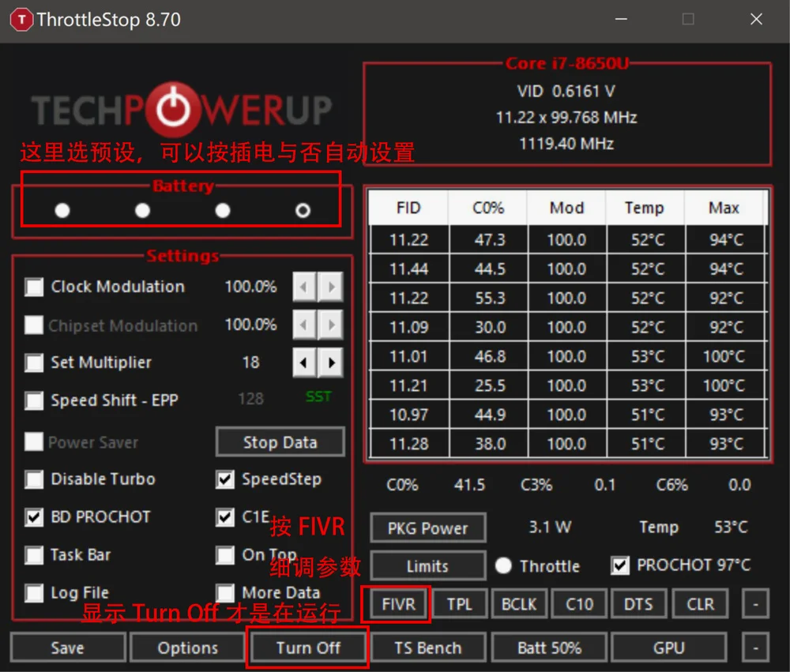This screenshot has height=672, width=790.
Task: Increase Chipset Modulation with right arrow
Action: click(331, 325)
